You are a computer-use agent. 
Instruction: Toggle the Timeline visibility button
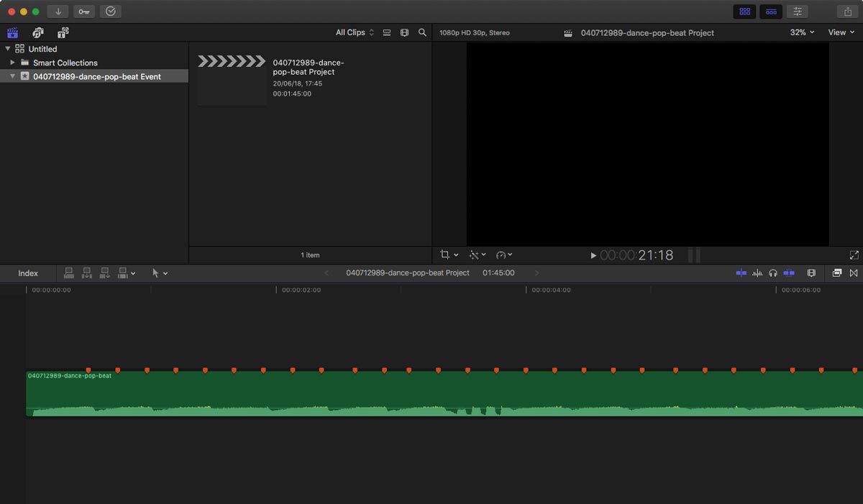[x=771, y=12]
